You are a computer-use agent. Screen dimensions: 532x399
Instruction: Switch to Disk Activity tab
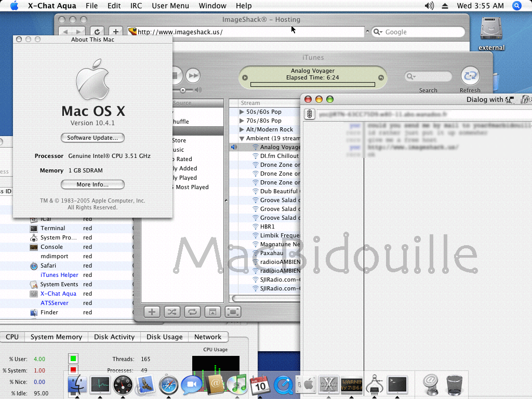[114, 337]
